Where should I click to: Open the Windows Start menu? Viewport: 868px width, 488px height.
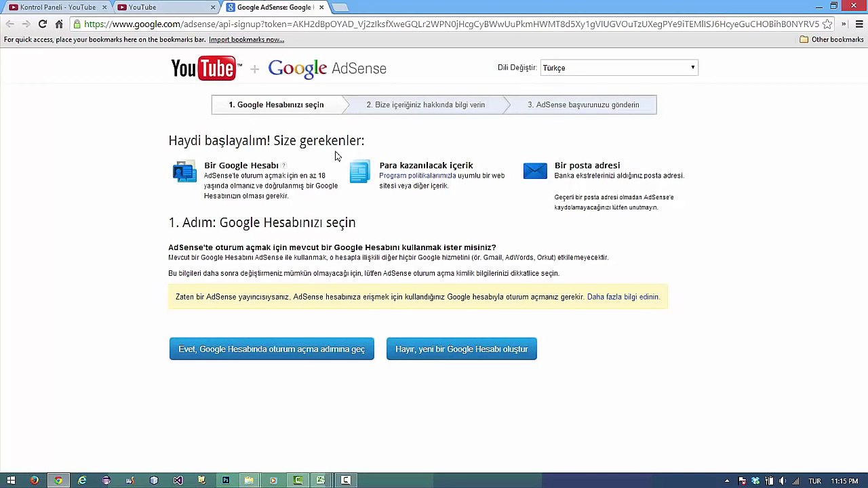pos(11,481)
